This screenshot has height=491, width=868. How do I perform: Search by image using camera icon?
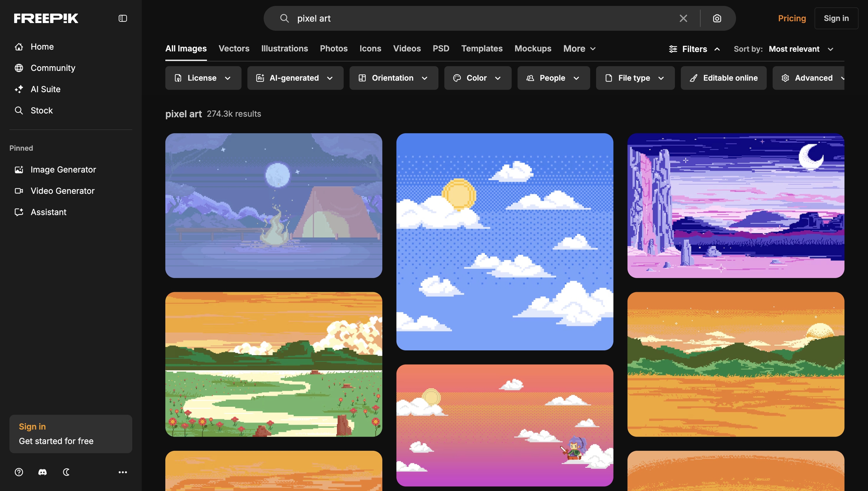pyautogui.click(x=717, y=18)
